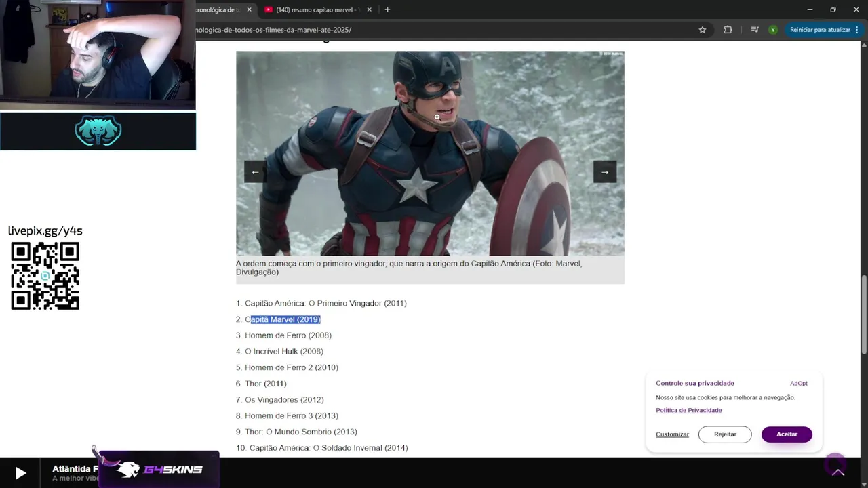Click the page's vertical scrollbar thumb
This screenshot has width=868, height=488.
864,313
